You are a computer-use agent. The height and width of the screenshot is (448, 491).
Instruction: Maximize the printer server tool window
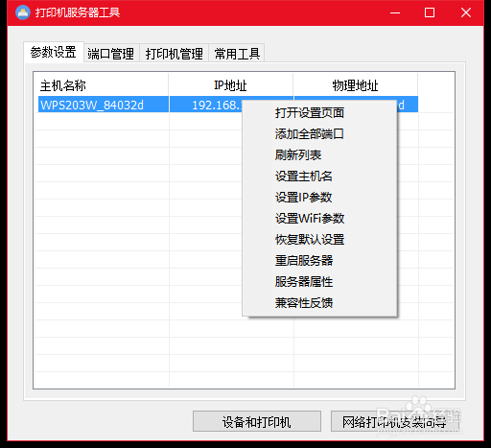pyautogui.click(x=430, y=12)
